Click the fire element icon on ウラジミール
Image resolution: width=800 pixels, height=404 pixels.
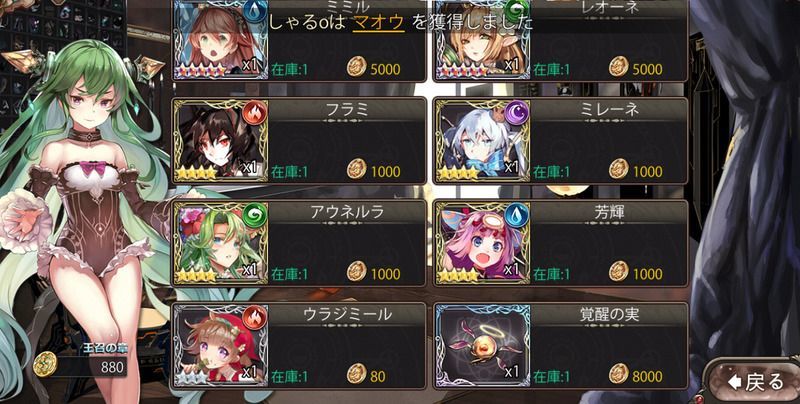(x=254, y=318)
